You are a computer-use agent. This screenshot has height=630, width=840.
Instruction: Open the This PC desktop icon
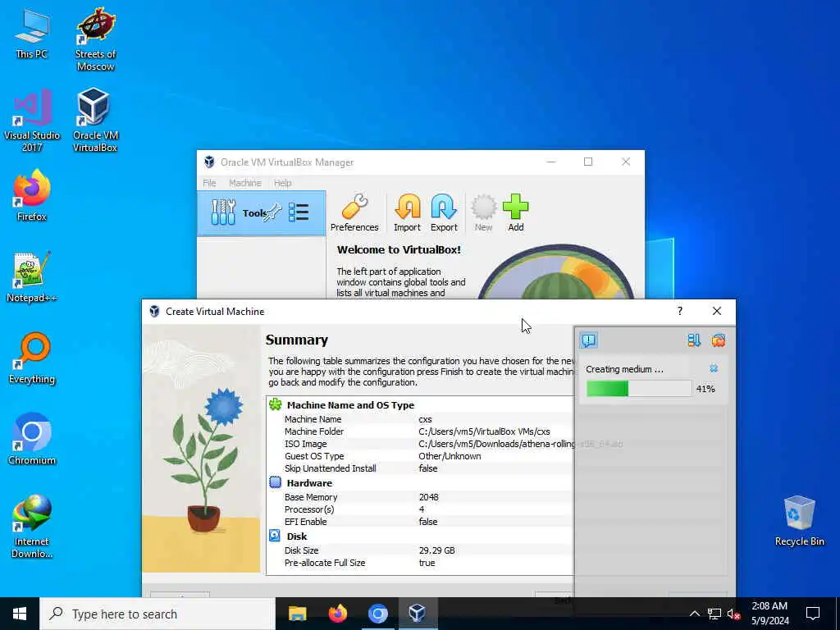pos(32,34)
